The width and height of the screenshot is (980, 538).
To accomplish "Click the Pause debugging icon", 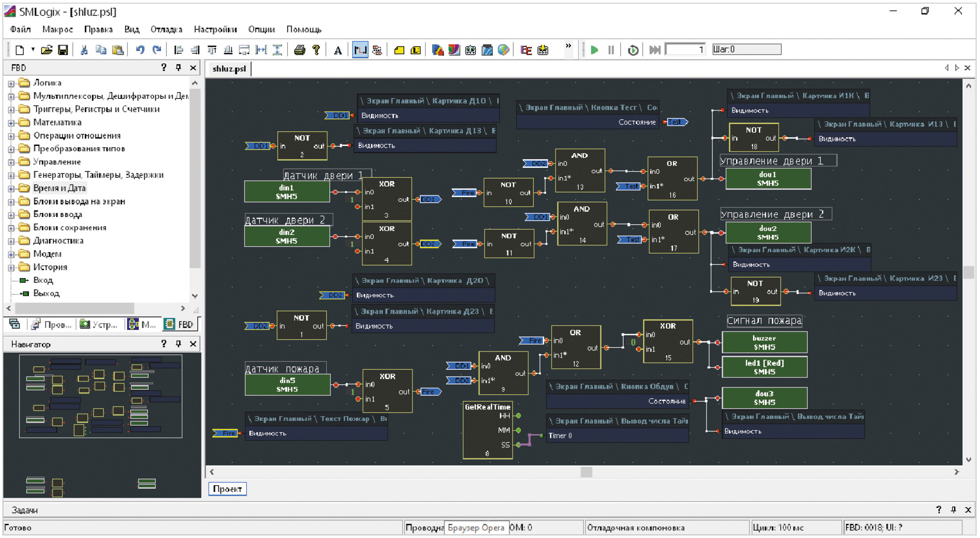I will tap(611, 50).
